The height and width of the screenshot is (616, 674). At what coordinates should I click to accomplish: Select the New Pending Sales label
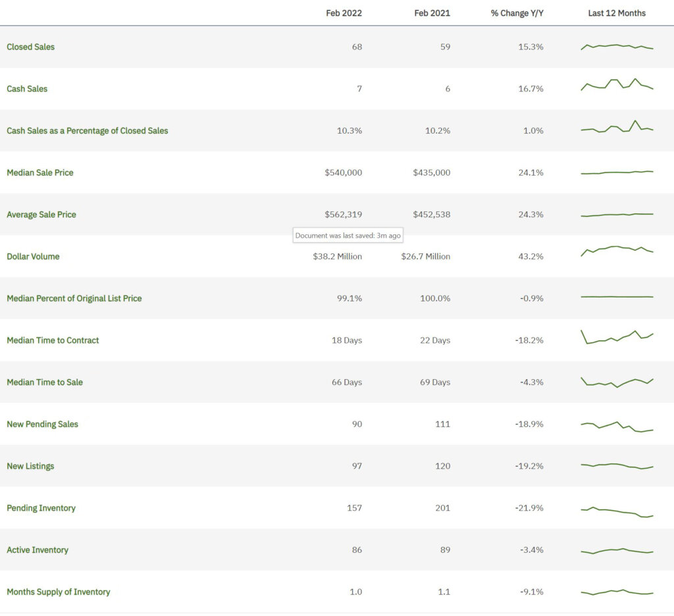[x=42, y=424]
